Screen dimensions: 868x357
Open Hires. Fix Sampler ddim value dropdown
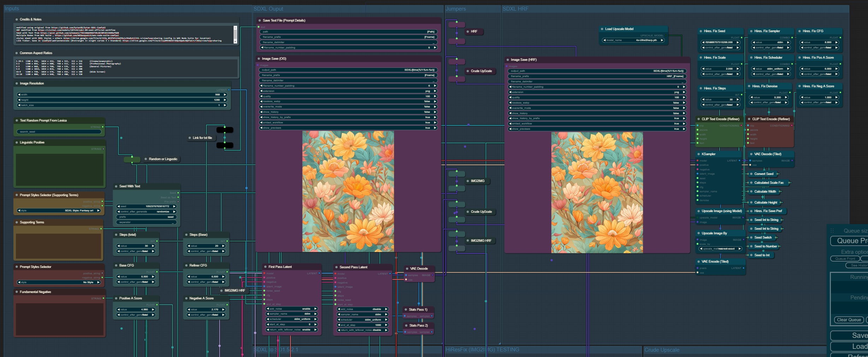[x=771, y=42]
